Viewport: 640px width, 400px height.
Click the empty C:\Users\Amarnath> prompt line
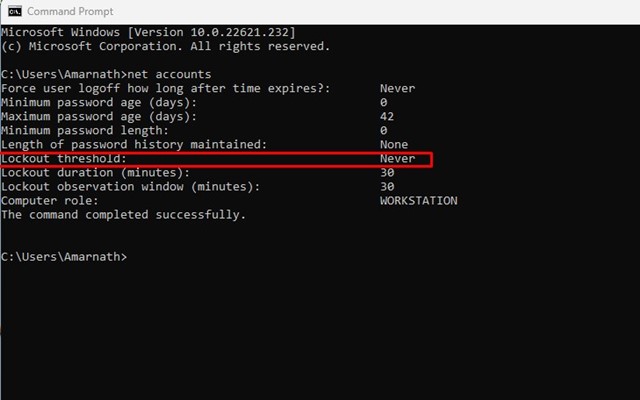point(64,257)
